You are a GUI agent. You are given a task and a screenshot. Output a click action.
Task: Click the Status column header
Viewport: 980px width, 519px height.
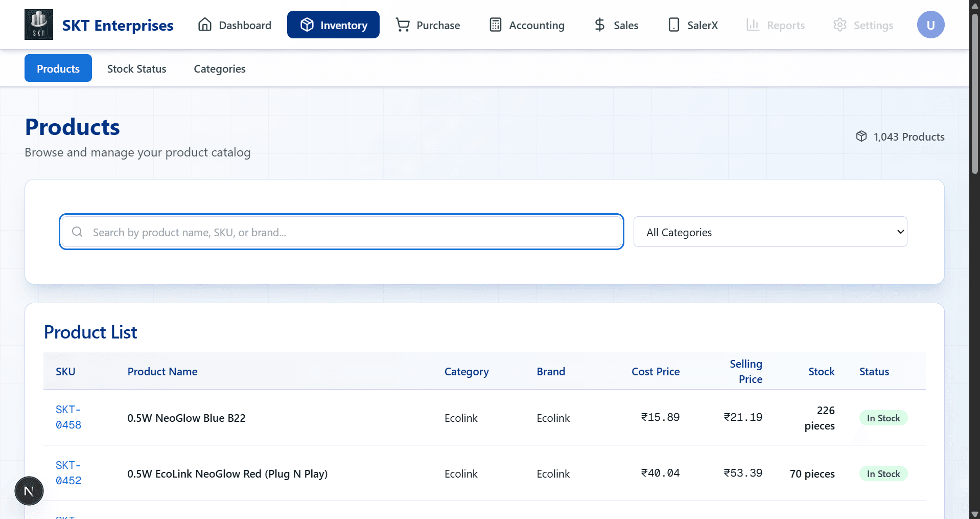[874, 372]
